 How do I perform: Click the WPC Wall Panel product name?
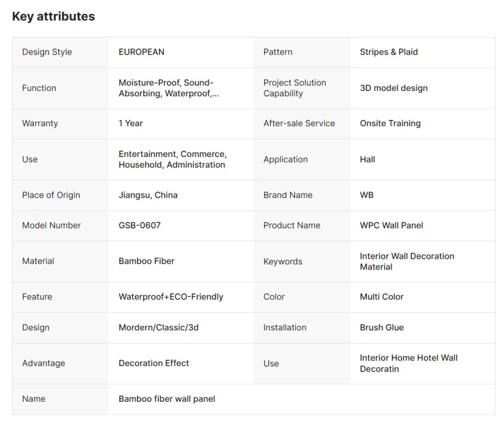(x=391, y=225)
